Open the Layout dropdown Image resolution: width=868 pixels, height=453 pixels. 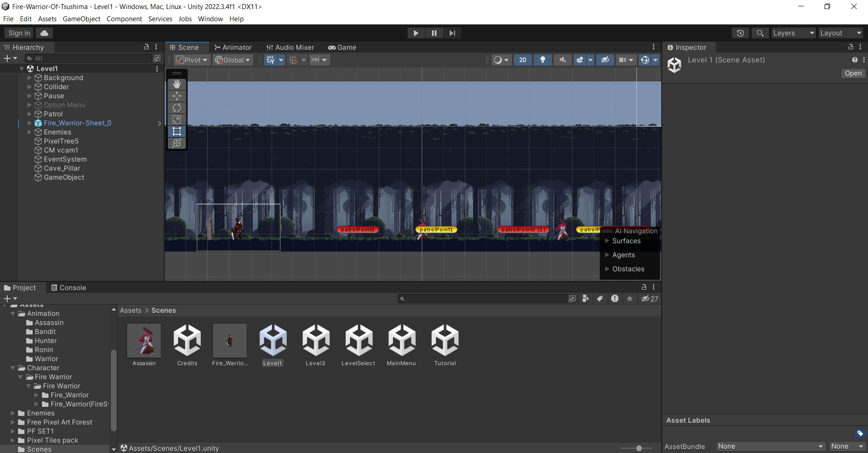click(x=841, y=33)
